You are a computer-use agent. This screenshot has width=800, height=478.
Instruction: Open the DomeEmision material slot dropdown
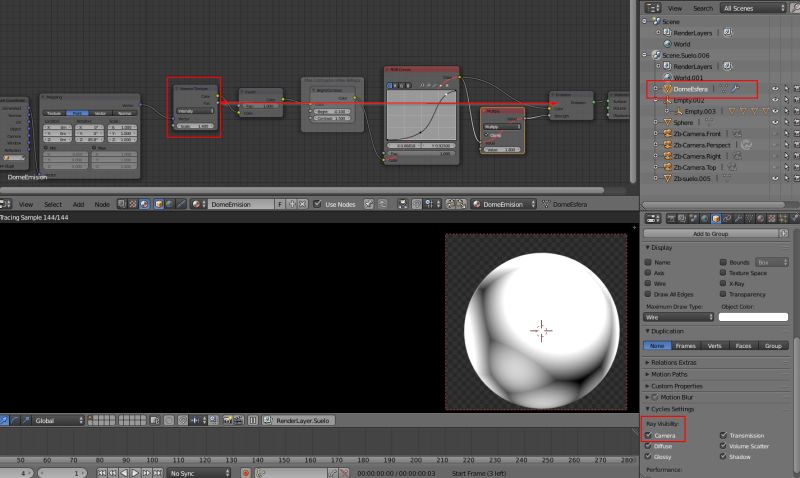tap(504, 204)
